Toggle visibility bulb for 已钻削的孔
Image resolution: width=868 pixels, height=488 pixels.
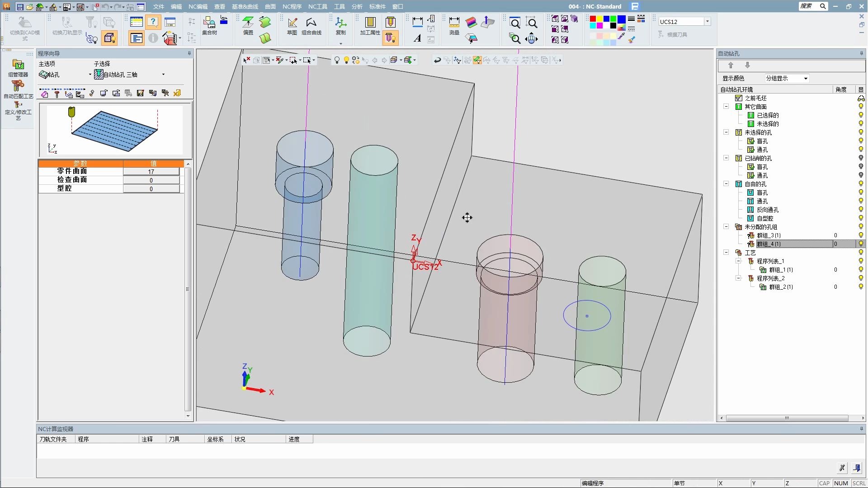click(x=861, y=158)
